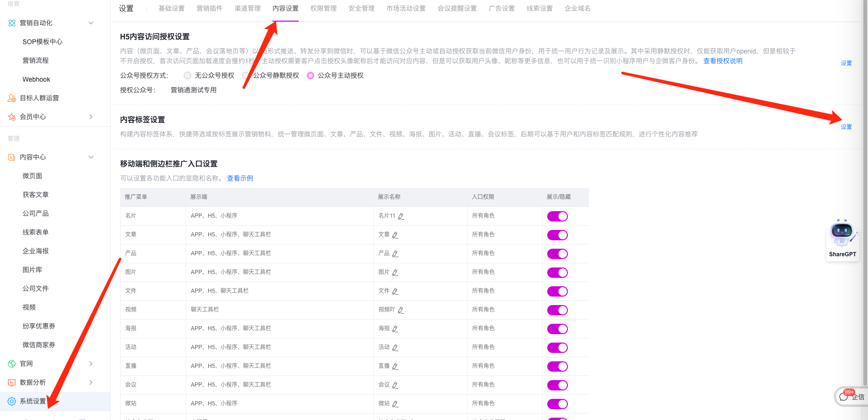Click the 系统设置 gear icon
This screenshot has height=420, width=868.
click(12, 401)
